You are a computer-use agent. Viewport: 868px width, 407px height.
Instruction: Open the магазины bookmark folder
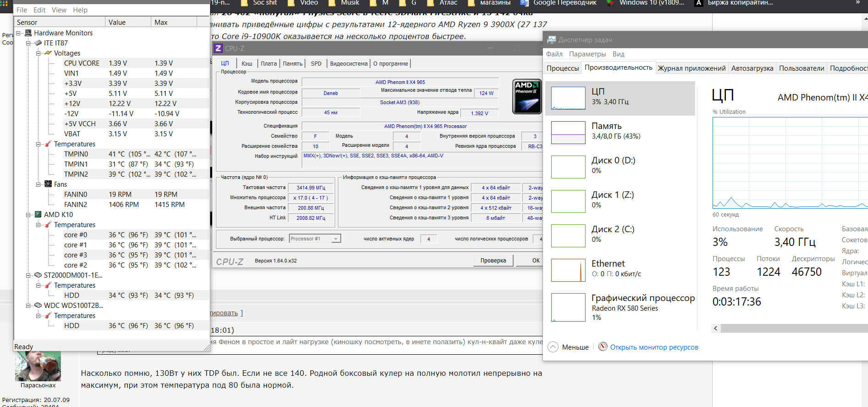489,3
